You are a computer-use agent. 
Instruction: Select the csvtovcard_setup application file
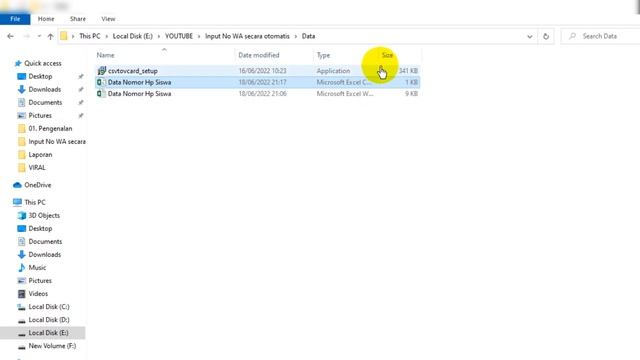point(258,71)
